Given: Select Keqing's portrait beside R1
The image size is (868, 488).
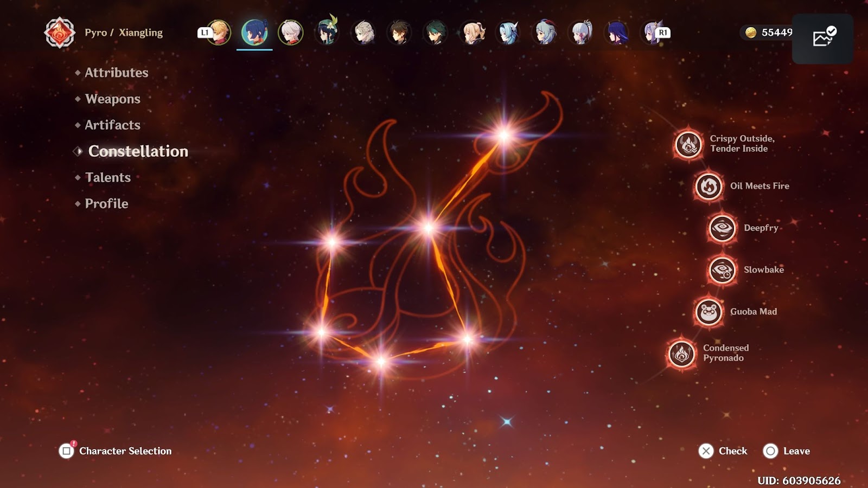Looking at the screenshot, I should point(650,33).
